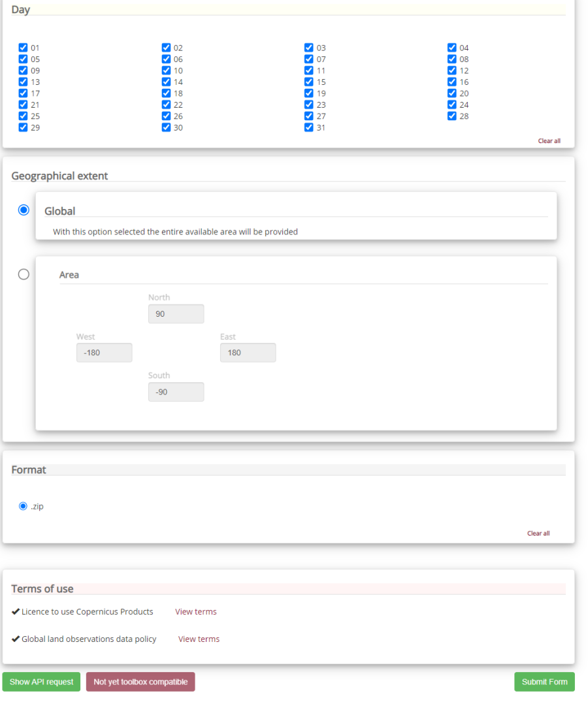The width and height of the screenshot is (588, 704).
Task: Uncheck day 24
Action: coord(452,104)
